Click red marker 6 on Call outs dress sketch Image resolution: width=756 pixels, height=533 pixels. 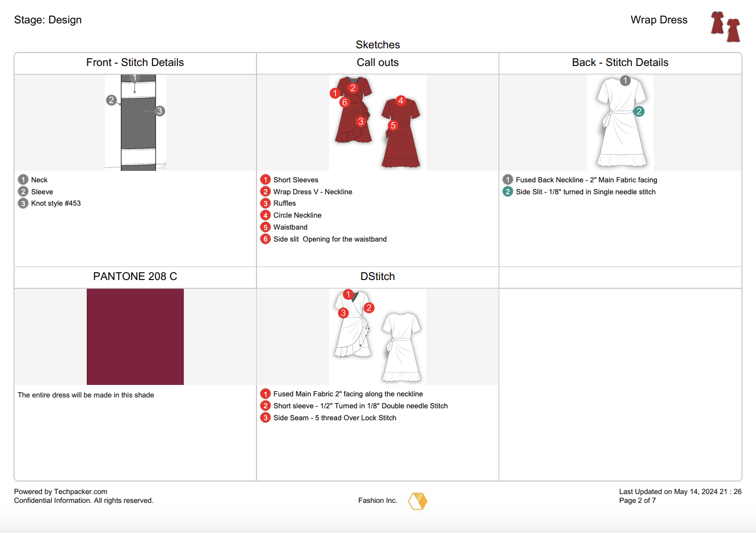[344, 102]
